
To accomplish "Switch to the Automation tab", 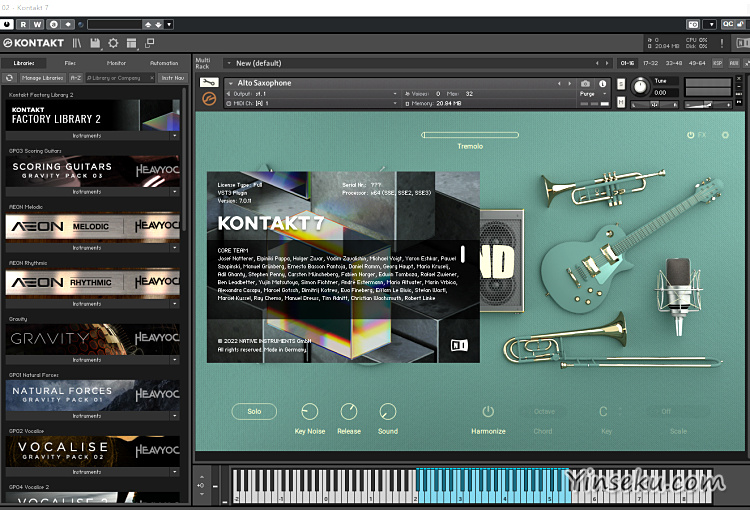I will click(x=164, y=63).
